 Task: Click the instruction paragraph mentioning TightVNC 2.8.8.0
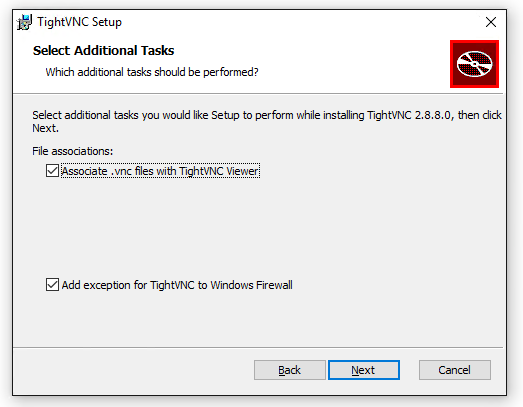(267, 121)
